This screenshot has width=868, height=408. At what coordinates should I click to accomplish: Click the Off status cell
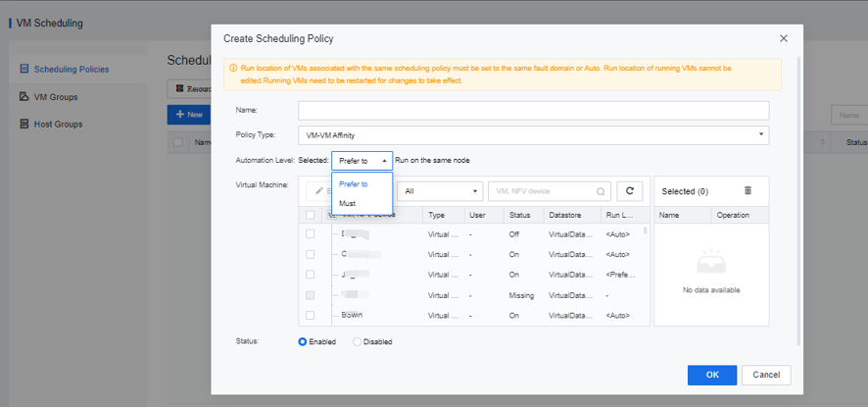513,234
